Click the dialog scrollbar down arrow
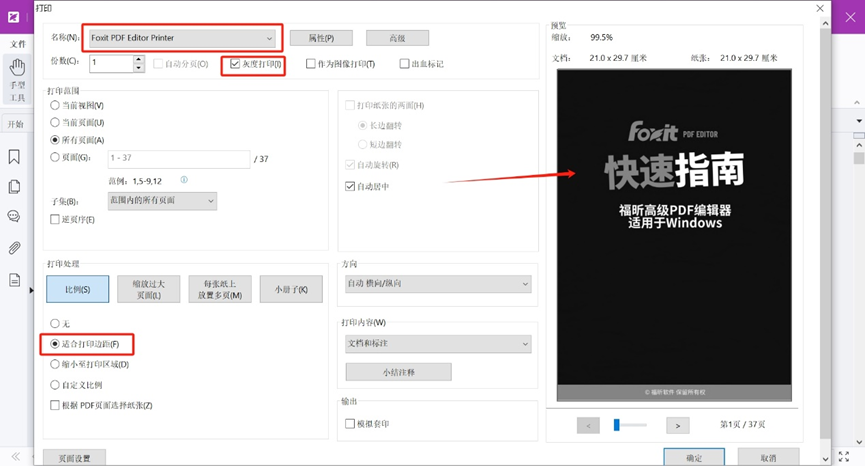The image size is (865, 466). click(825, 459)
